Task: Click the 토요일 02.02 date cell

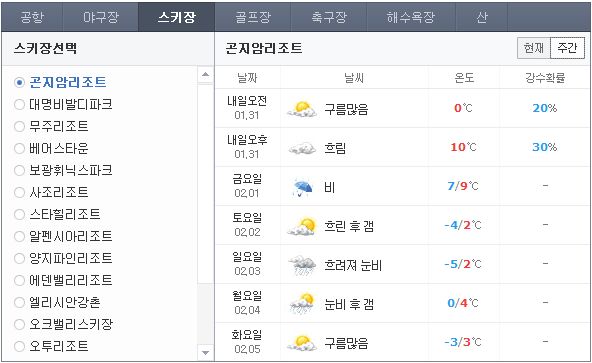Action: click(x=247, y=225)
